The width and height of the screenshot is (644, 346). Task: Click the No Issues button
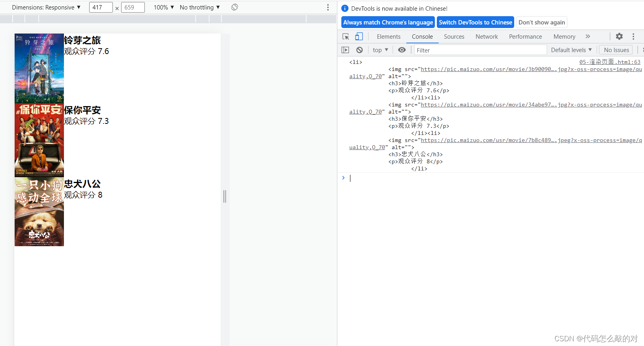coord(616,50)
